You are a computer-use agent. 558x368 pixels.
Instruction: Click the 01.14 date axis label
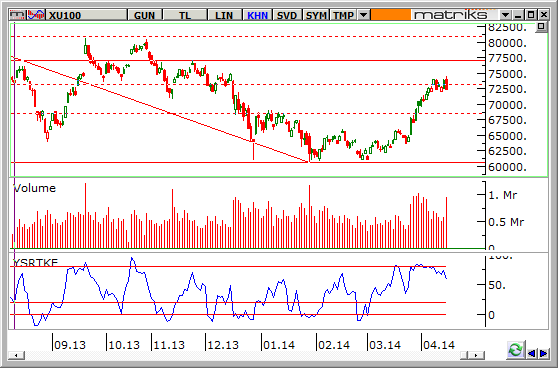[279, 345]
